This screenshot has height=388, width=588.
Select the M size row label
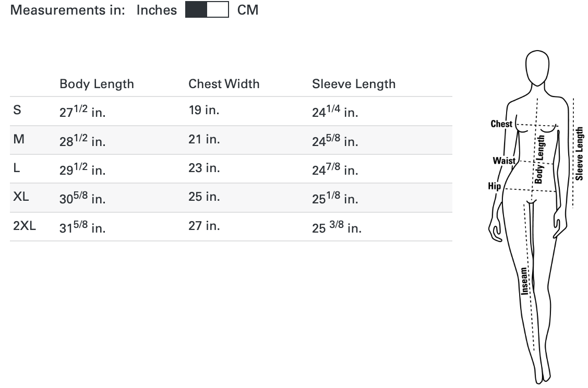[19, 139]
